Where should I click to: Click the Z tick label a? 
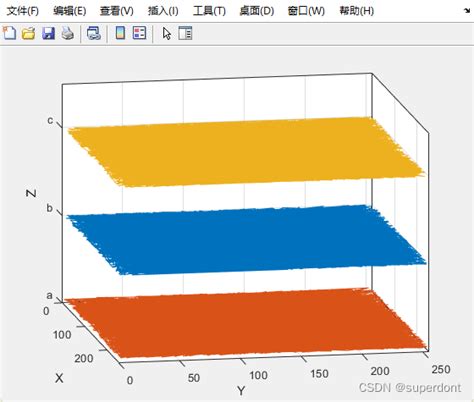[49, 296]
